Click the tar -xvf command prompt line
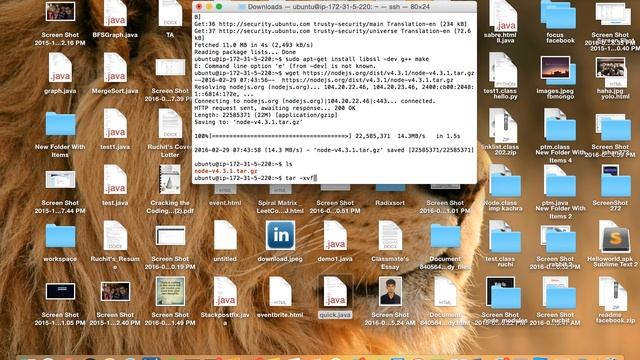The width and height of the screenshot is (640, 360). tap(255, 178)
